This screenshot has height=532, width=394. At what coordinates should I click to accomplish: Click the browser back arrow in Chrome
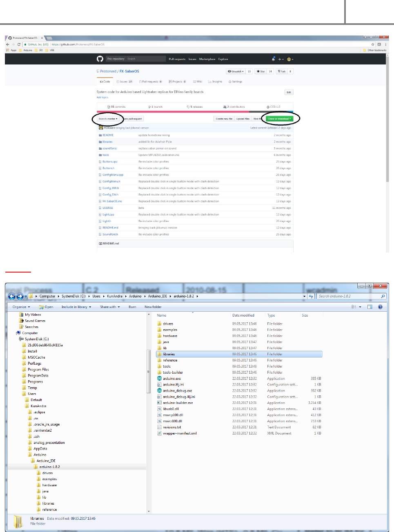click(8, 44)
